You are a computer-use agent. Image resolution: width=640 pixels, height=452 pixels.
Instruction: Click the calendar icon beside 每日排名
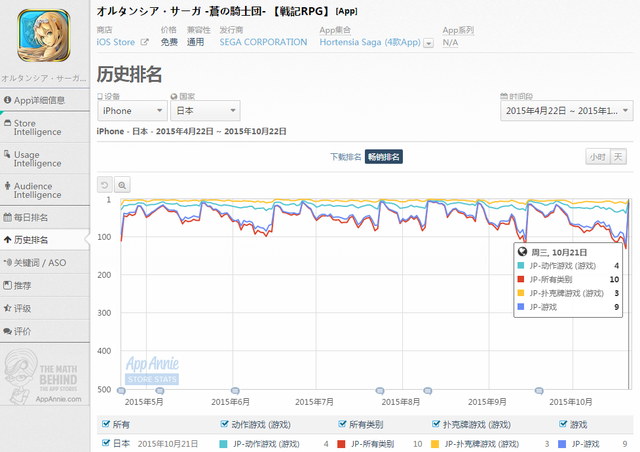click(x=7, y=217)
